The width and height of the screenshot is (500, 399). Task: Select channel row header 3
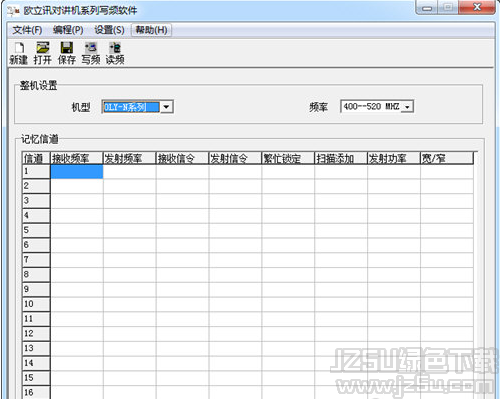click(36, 201)
